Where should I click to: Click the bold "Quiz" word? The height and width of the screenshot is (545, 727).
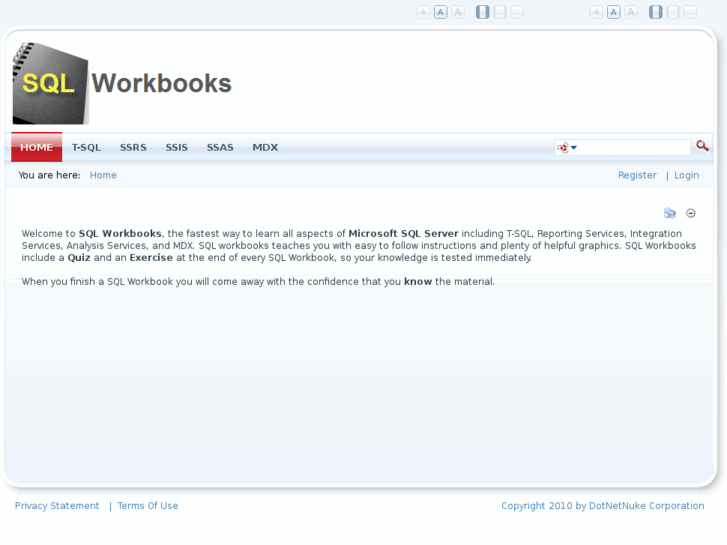pos(79,257)
